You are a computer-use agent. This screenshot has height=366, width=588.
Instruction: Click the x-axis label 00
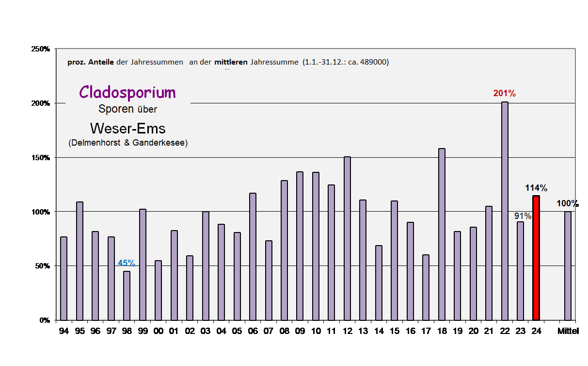158,331
